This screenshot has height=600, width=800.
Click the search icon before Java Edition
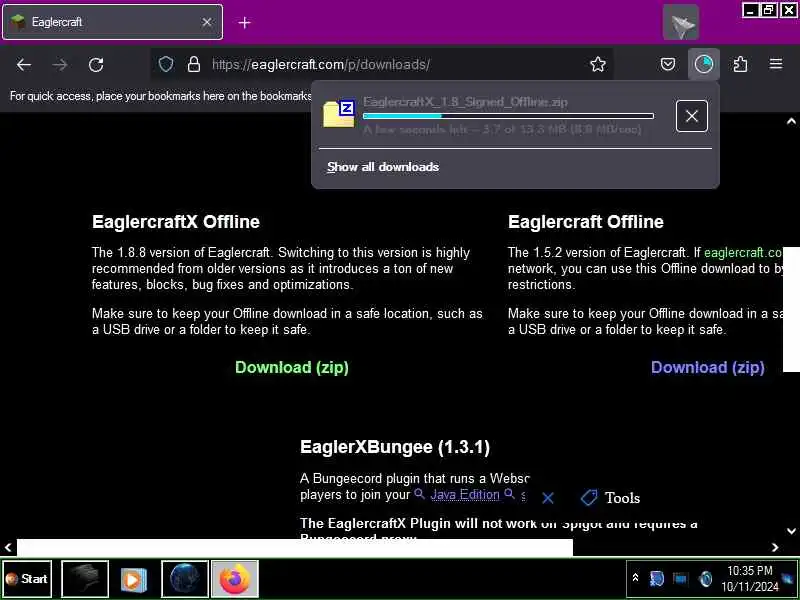[x=419, y=494]
